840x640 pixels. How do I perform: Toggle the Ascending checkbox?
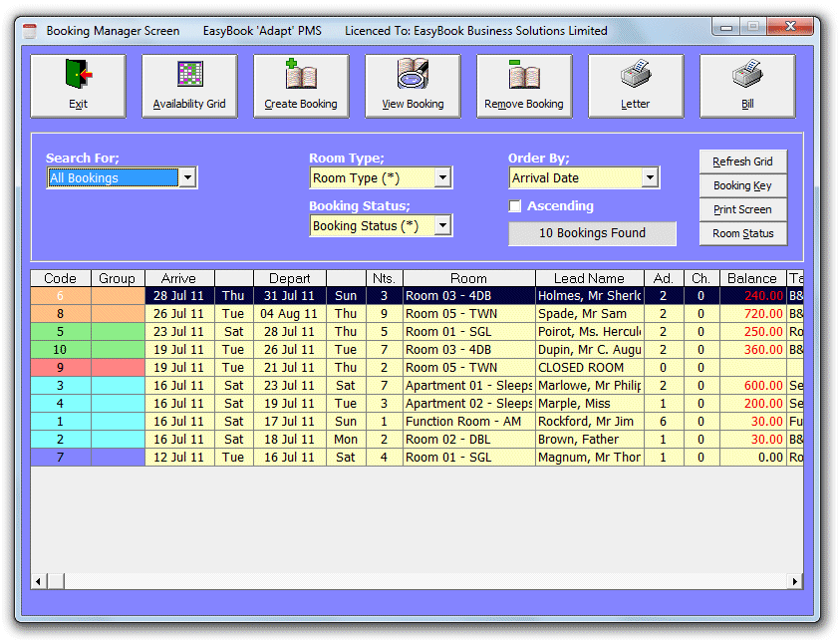[515, 206]
